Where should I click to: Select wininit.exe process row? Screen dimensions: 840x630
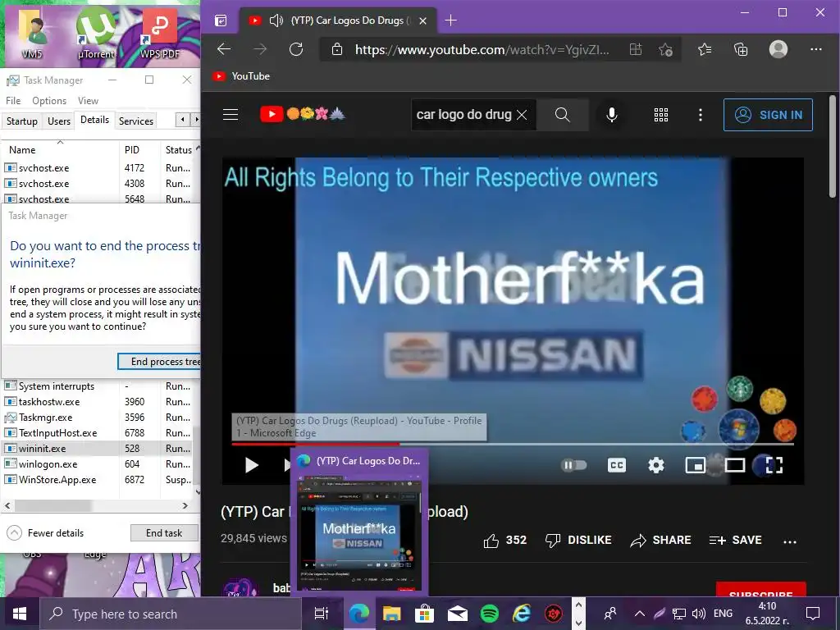point(97,449)
